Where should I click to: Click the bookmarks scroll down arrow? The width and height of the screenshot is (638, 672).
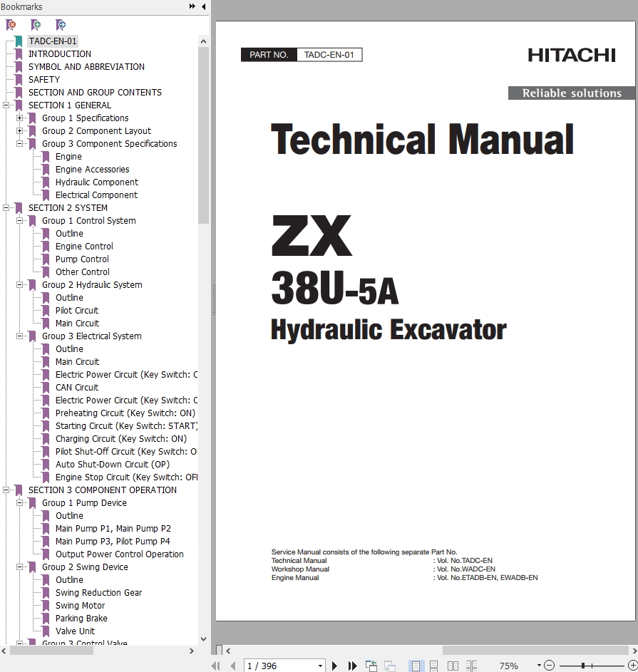pos(203,639)
